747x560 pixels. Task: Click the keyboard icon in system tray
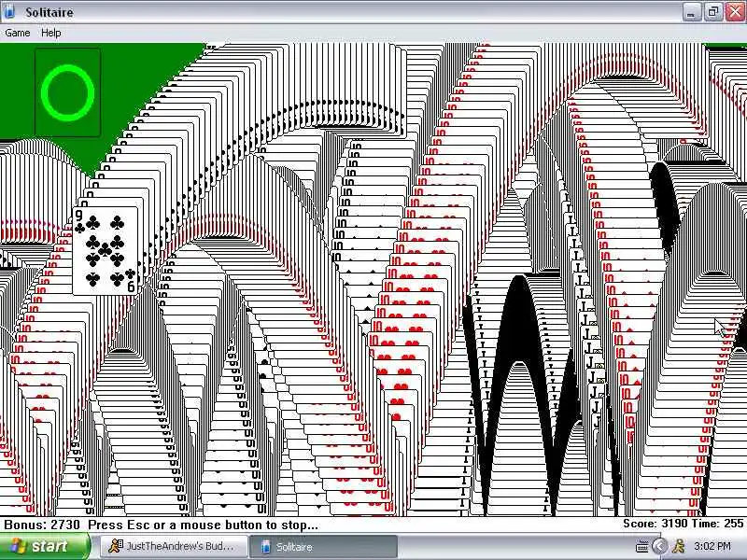coord(642,547)
